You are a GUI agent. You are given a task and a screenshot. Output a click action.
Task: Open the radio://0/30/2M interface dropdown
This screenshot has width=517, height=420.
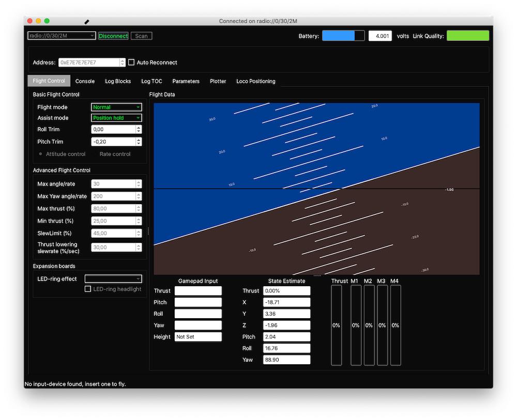click(x=62, y=36)
